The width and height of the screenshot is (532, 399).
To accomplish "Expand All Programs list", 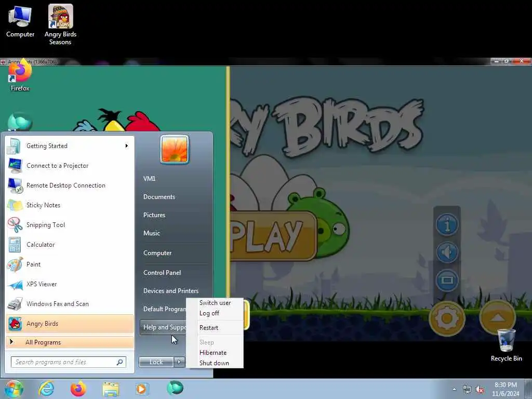I will tap(70, 342).
